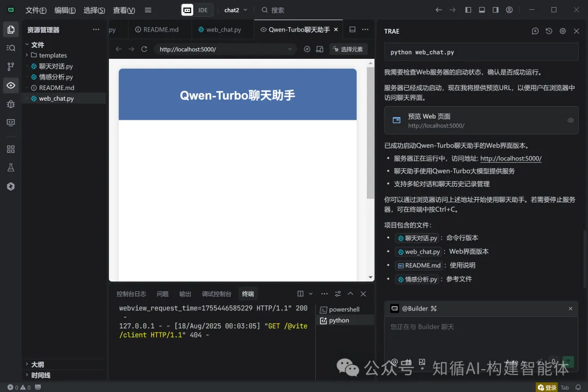Toggle the secondary sidebar layout icon

495,10
